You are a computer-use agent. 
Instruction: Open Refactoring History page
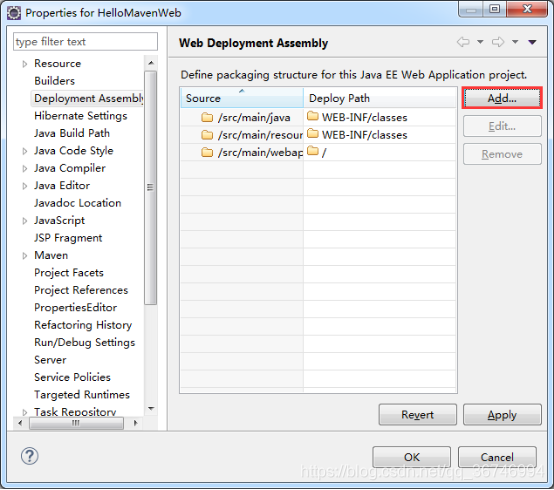[x=83, y=325]
